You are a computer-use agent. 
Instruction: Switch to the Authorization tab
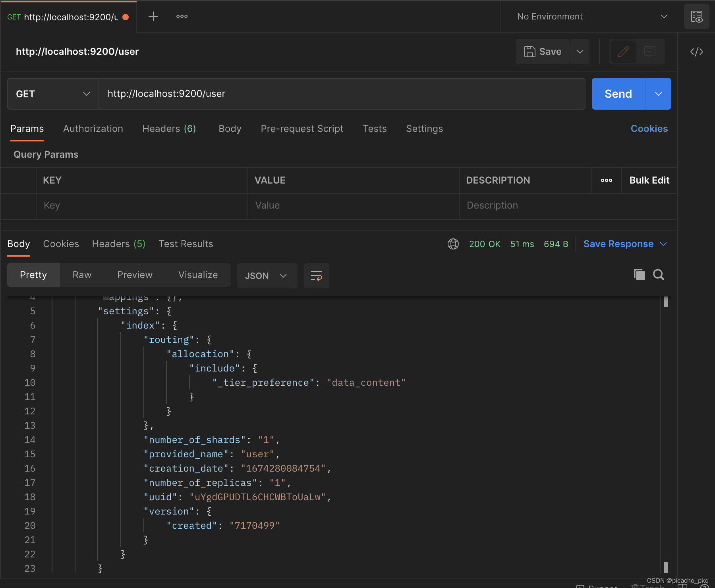93,129
